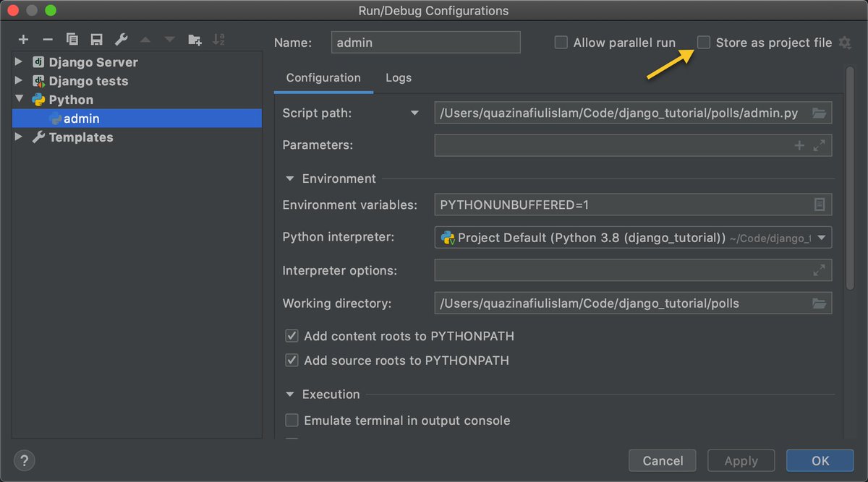The image size is (868, 482).
Task: Move configuration down arrow
Action: (x=169, y=40)
